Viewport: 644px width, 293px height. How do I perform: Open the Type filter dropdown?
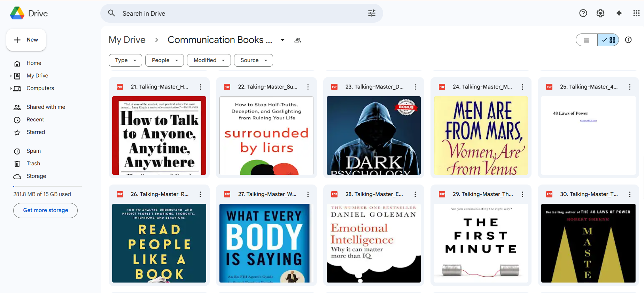pyautogui.click(x=125, y=60)
